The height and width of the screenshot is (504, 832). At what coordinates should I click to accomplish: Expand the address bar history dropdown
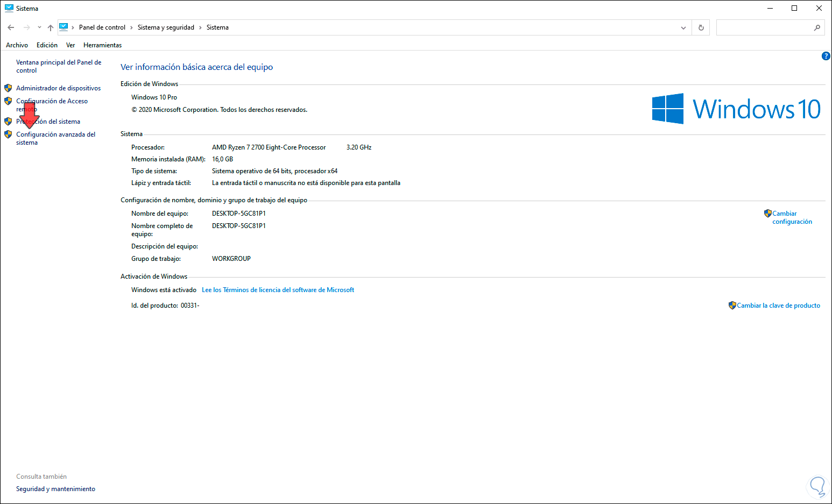pyautogui.click(x=683, y=27)
